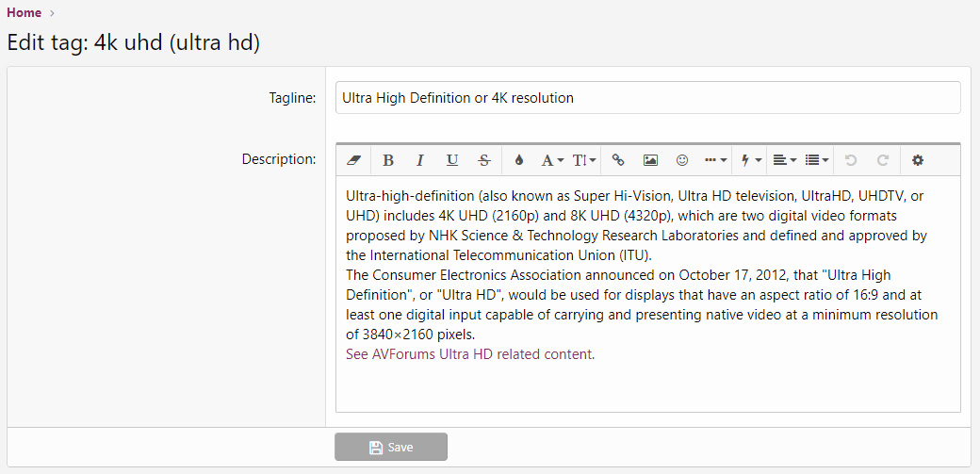Viewport: 980px width, 474px height.
Task: Toggle bold formatting
Action: tap(388, 160)
